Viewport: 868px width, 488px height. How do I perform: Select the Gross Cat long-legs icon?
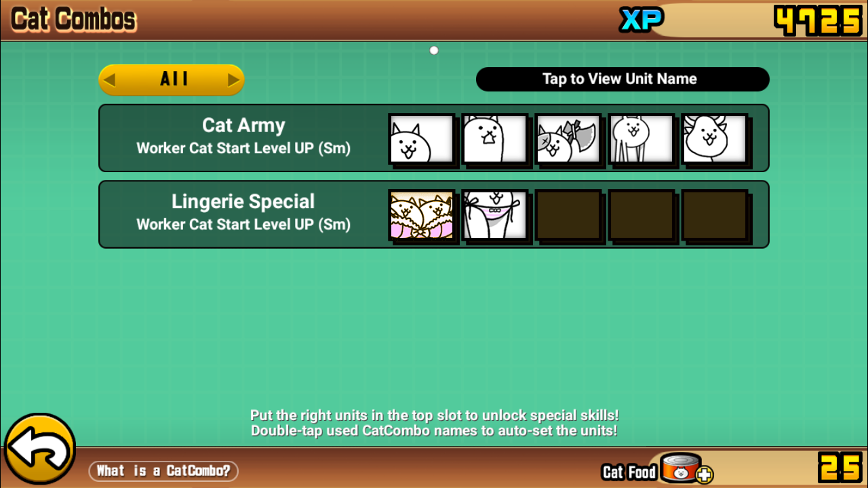(641, 139)
